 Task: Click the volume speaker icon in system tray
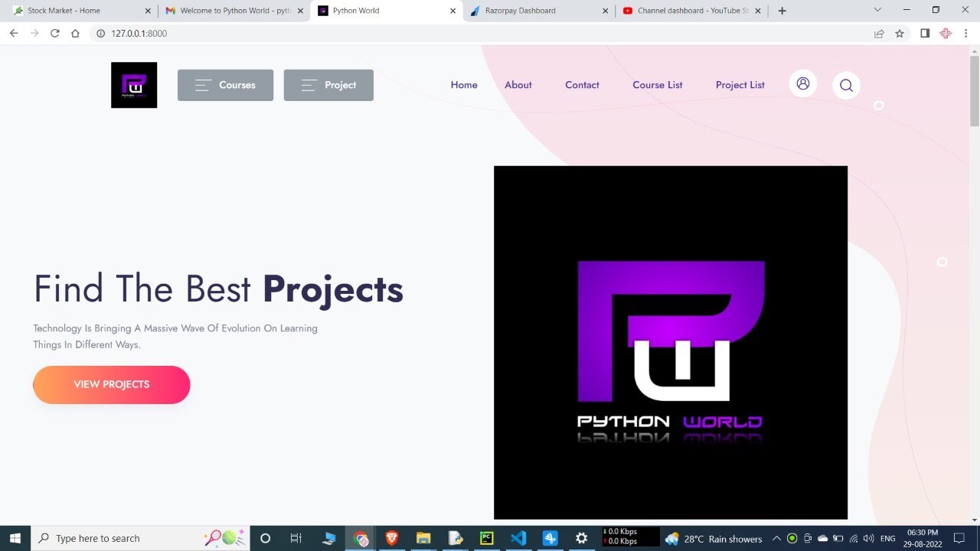[x=868, y=539]
